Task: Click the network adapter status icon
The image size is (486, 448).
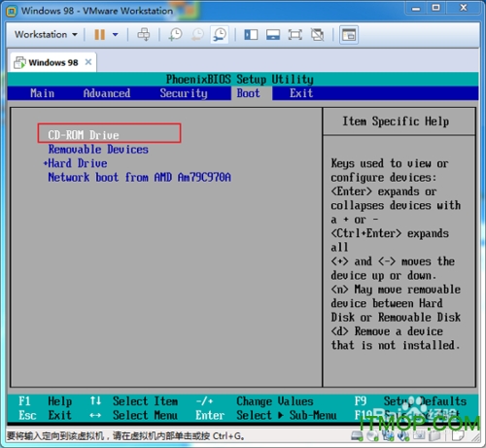Action: tap(388, 436)
